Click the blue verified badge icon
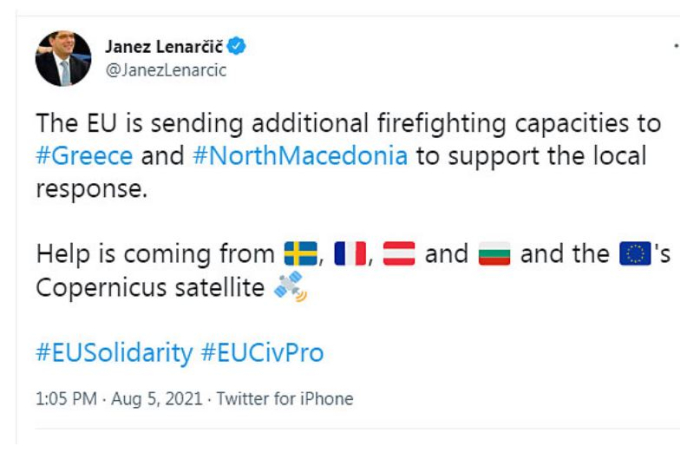Screen dimensions: 700x453 238,45
